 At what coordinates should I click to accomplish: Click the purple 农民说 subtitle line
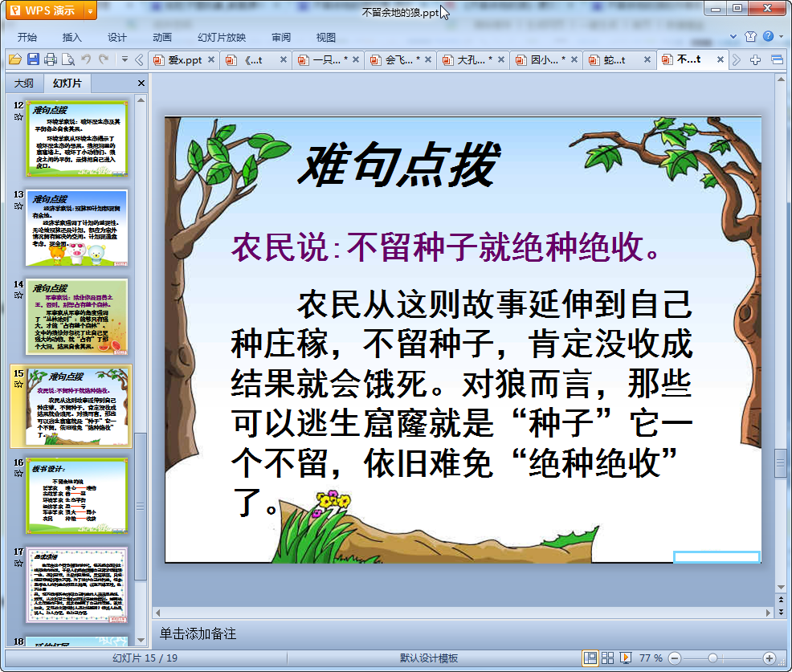pos(445,247)
